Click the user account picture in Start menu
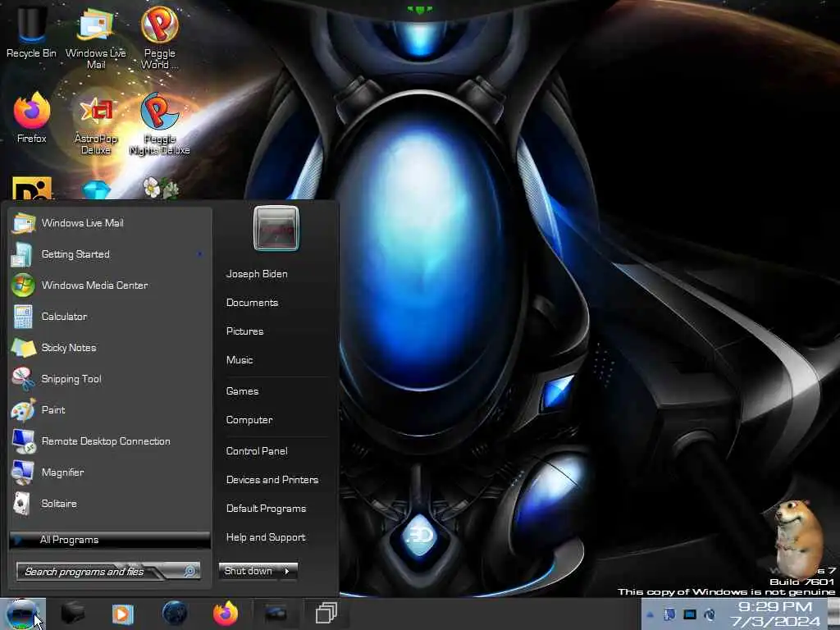 pos(276,228)
